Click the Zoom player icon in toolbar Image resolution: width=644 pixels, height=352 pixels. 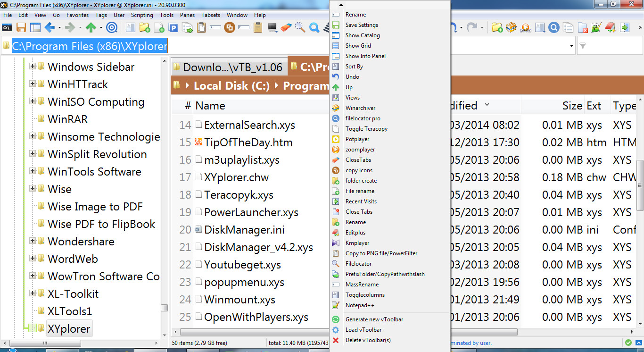526,28
